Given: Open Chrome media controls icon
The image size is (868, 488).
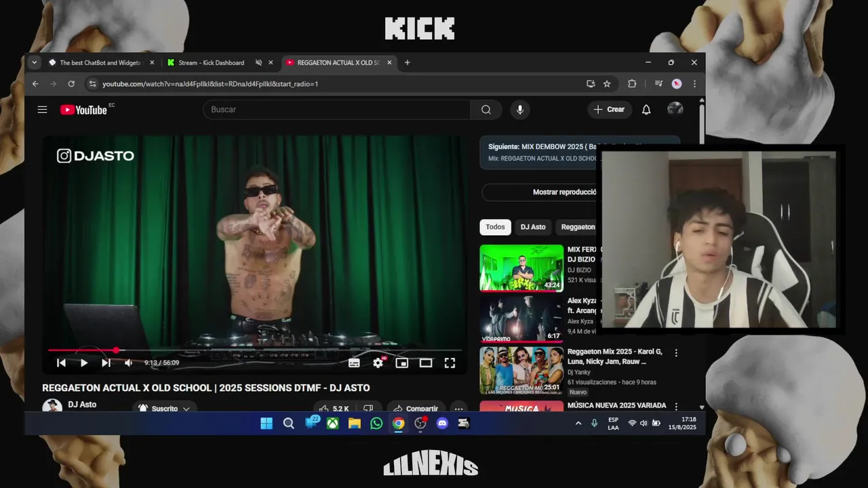Looking at the screenshot, I should click(x=658, y=84).
